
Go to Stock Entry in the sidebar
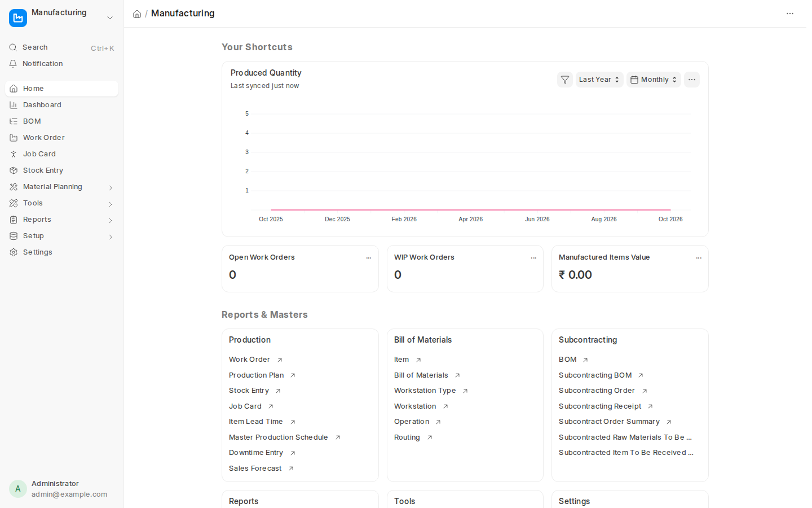point(61,170)
